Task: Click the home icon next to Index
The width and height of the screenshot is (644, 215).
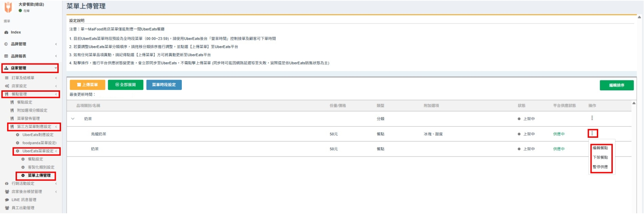Action: click(6, 32)
